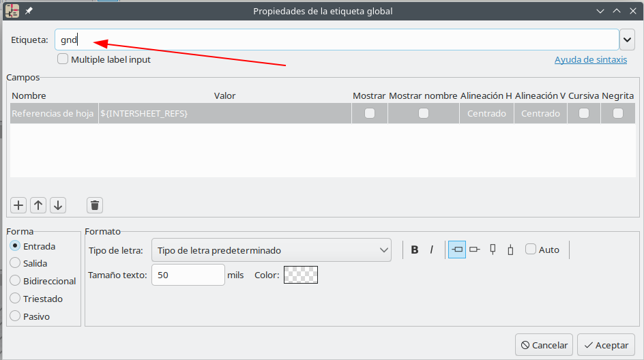Viewport: 644px width, 360px height.
Task: Click the Tamaño texto input field
Action: [188, 275]
